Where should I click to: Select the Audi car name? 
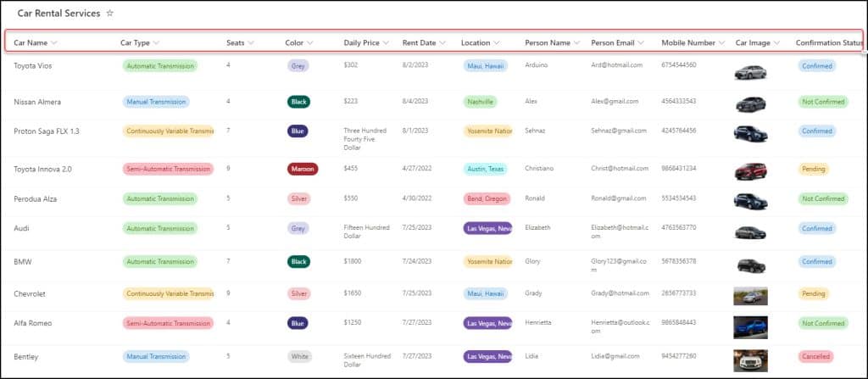point(21,228)
